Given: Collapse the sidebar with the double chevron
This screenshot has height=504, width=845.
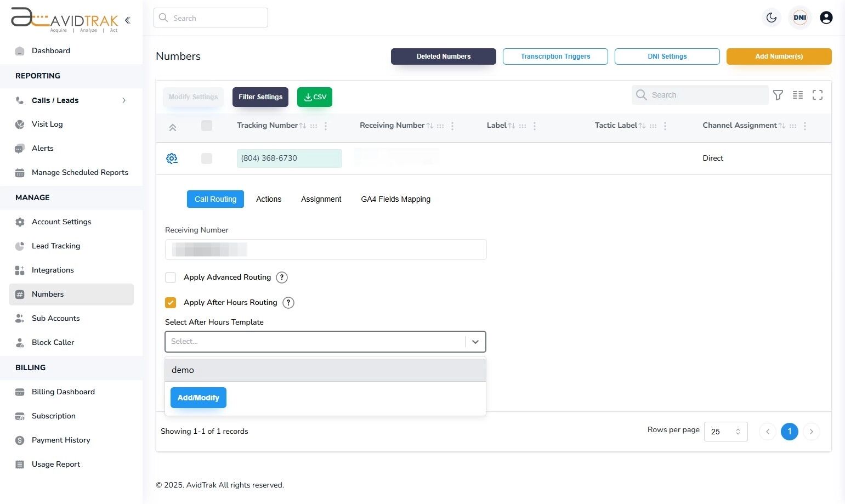Looking at the screenshot, I should 127,20.
